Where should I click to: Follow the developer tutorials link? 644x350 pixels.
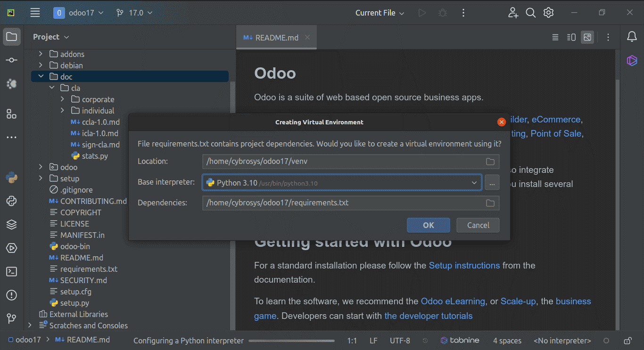tap(429, 316)
